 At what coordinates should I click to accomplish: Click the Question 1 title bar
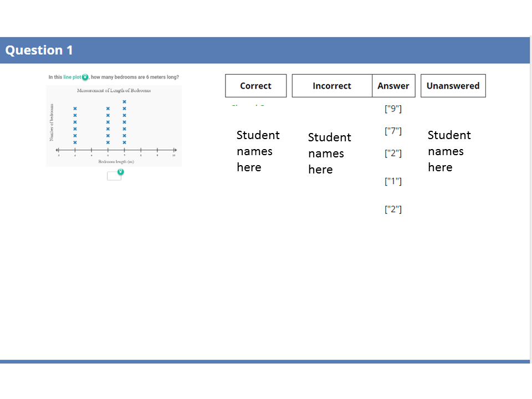point(39,50)
